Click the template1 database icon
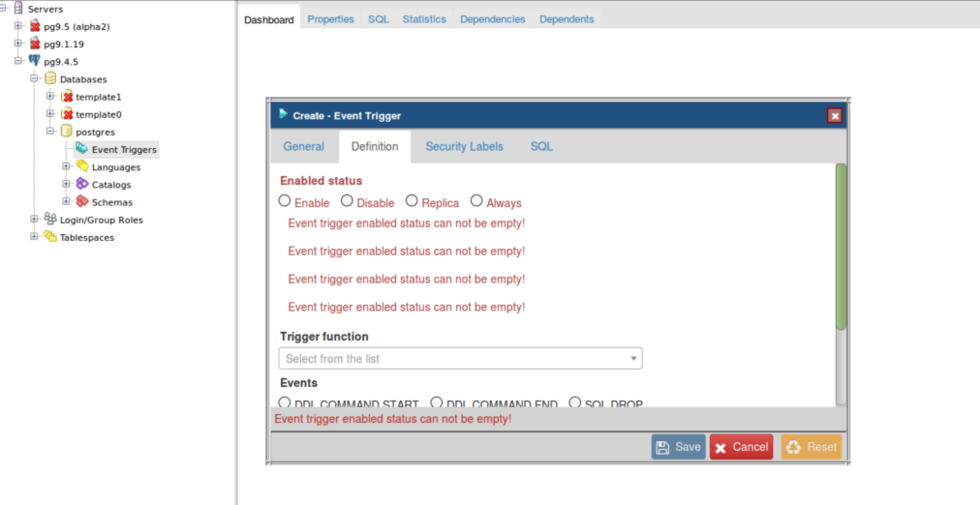The image size is (980, 505). [67, 97]
